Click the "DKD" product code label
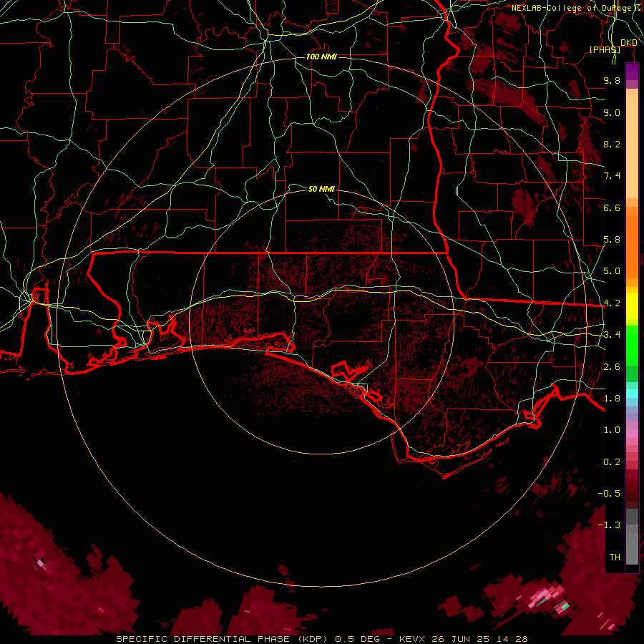Screen dimensions: 644x644 629,43
